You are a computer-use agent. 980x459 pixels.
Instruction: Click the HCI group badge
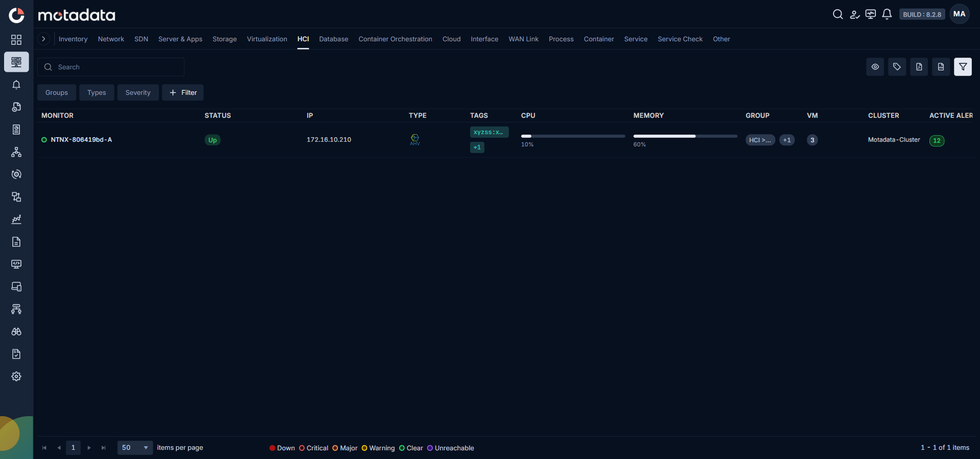pyautogui.click(x=760, y=140)
